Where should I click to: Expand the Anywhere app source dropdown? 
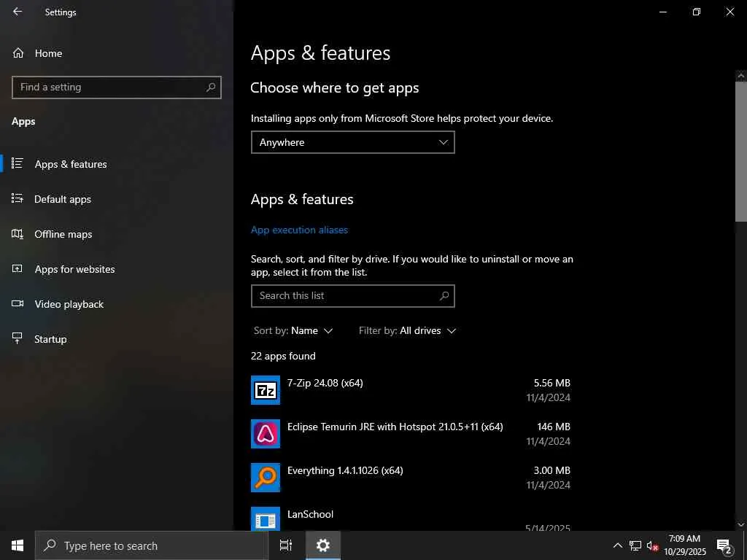tap(352, 142)
